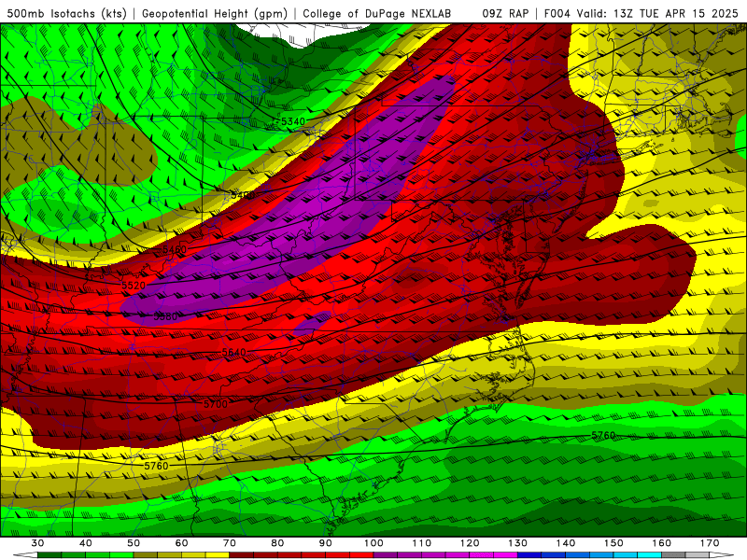Click the 40 value on the legend scale
The width and height of the screenshot is (747, 560).
[86, 543]
